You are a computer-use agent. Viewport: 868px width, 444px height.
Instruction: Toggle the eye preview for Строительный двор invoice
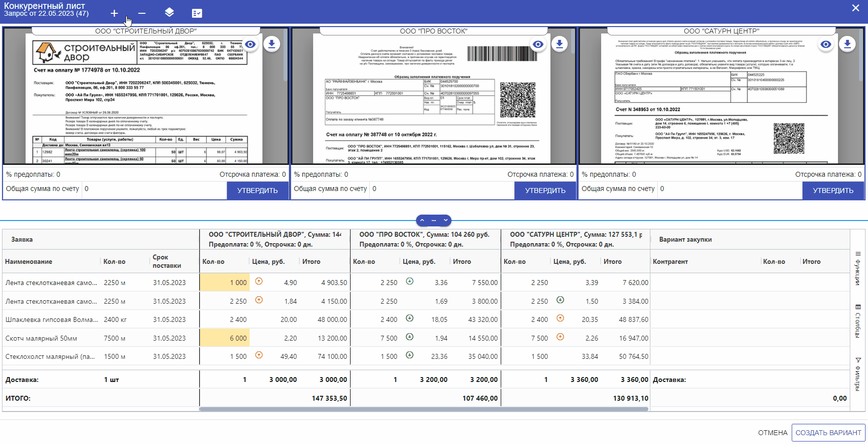(251, 44)
